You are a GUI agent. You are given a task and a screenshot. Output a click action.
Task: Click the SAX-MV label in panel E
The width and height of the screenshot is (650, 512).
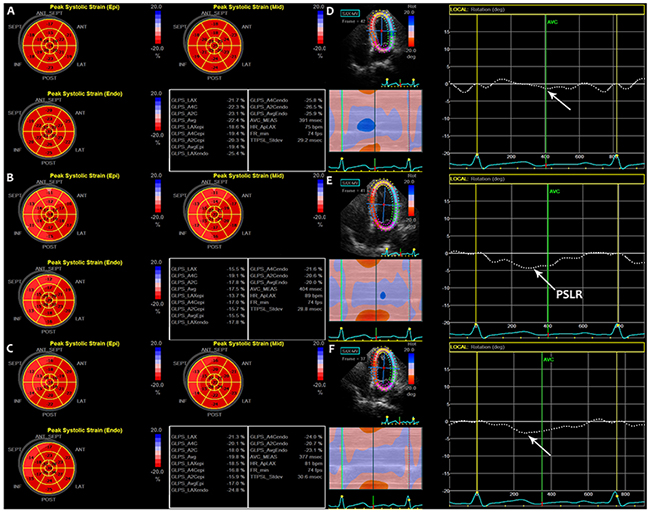pyautogui.click(x=350, y=184)
